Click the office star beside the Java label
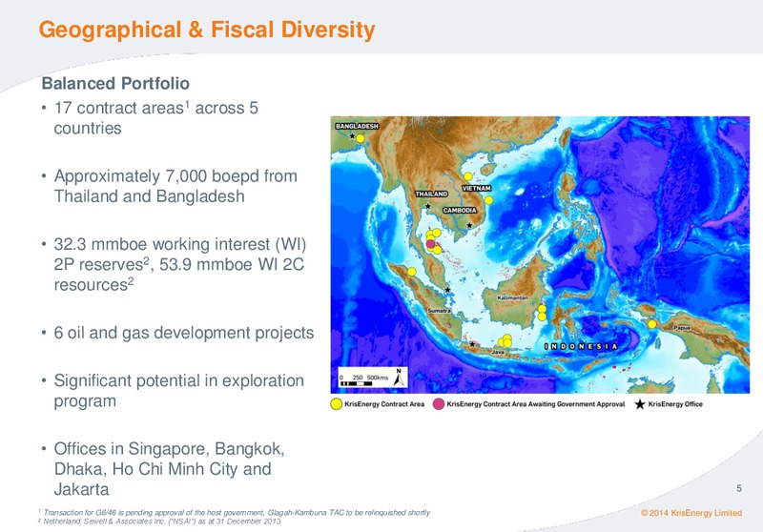 tap(472, 344)
